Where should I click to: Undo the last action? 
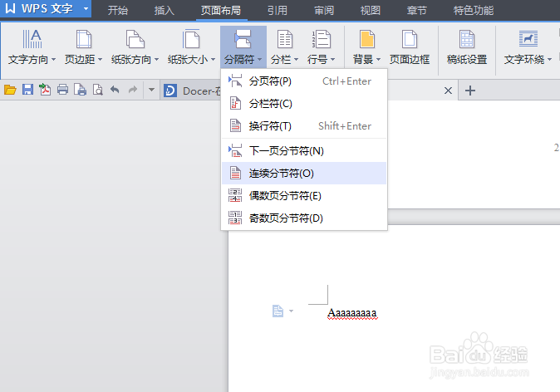(x=115, y=90)
